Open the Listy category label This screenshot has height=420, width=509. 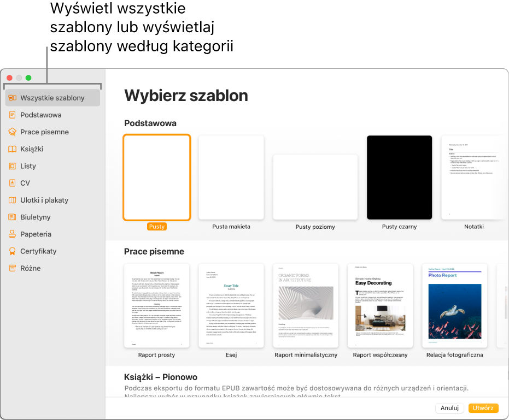click(28, 166)
